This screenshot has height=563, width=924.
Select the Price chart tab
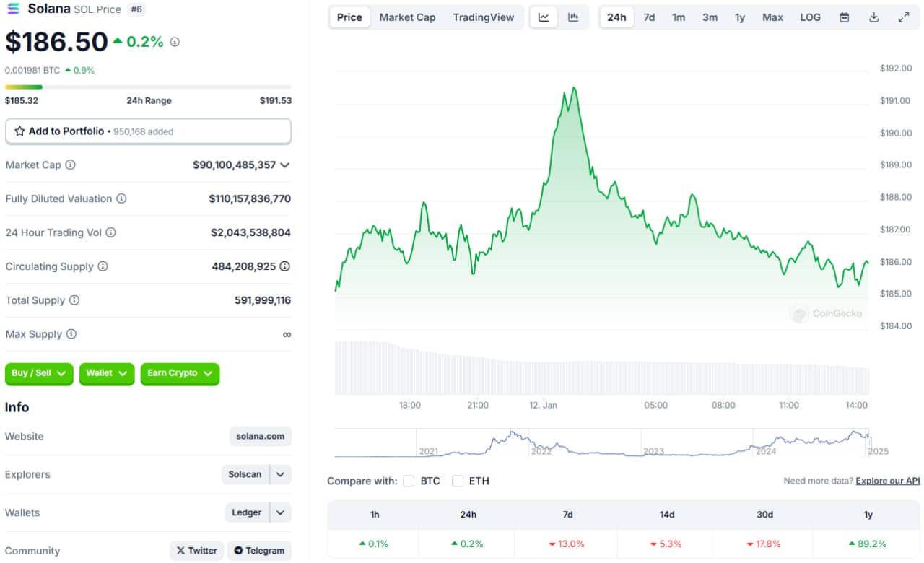tap(349, 17)
